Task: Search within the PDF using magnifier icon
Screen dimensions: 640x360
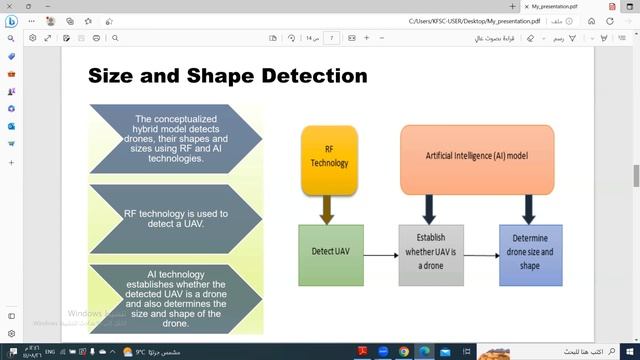Action: pyautogui.click(x=115, y=38)
